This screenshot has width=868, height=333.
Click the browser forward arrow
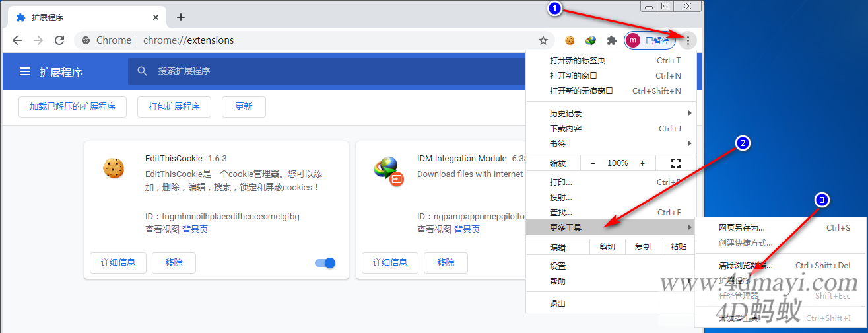38,40
